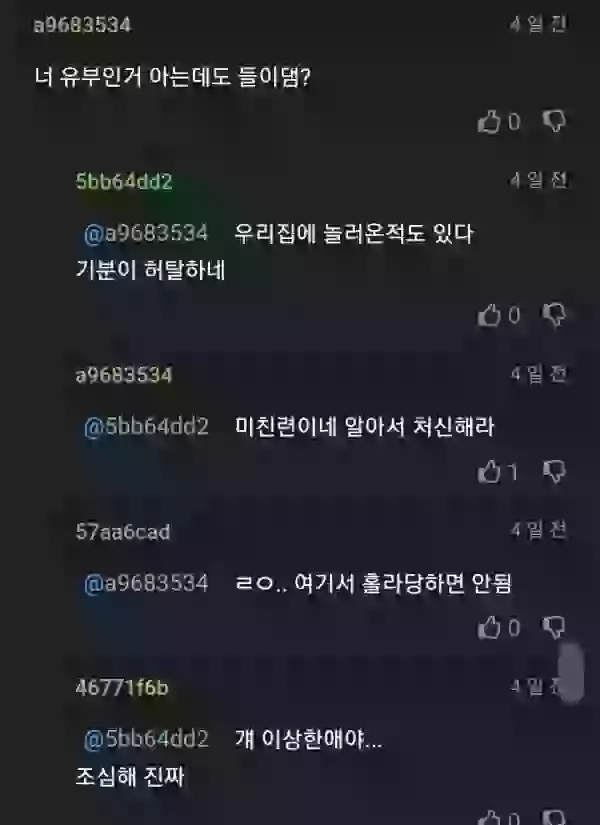Screen dimensions: 600x825
Task: Open the @a9683534 mention in 5bb64dd2's reply
Action: coord(146,233)
